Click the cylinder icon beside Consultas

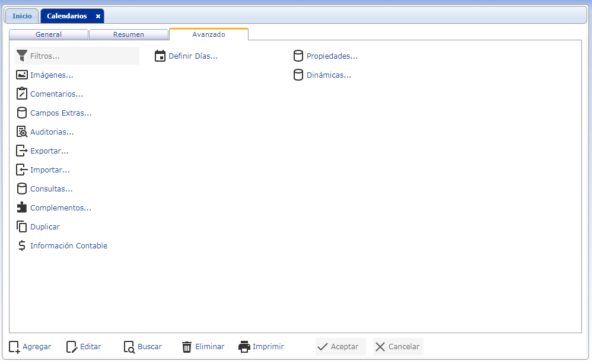[22, 189]
